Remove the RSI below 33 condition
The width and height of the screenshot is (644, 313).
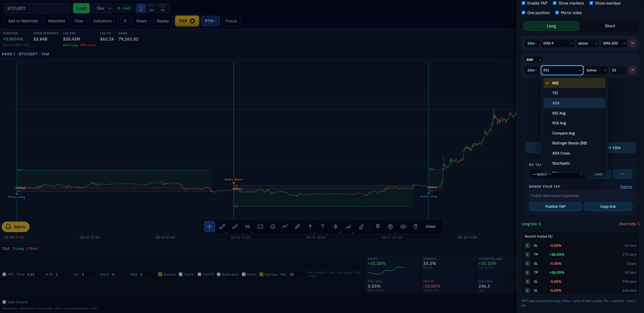(633, 70)
